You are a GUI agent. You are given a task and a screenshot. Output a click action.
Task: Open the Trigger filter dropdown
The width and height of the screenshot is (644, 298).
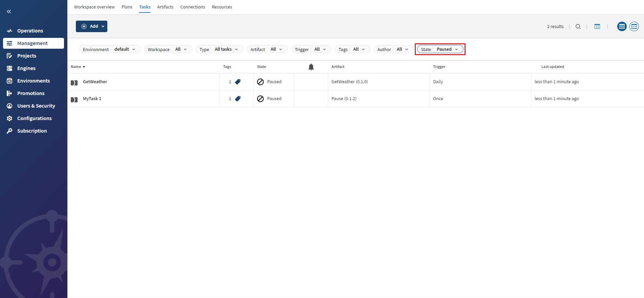click(x=310, y=49)
